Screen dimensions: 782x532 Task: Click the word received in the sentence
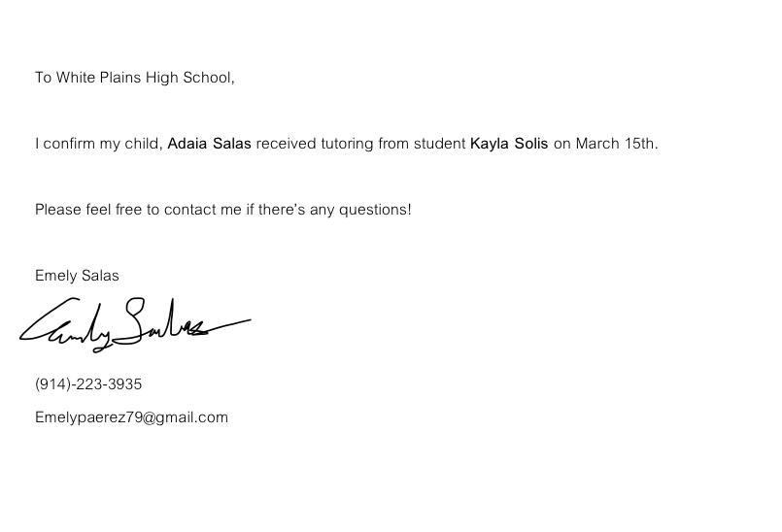(x=286, y=144)
